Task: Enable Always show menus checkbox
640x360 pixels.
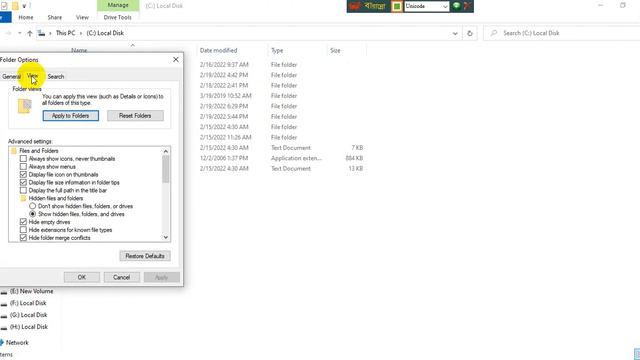Action: pos(23,167)
